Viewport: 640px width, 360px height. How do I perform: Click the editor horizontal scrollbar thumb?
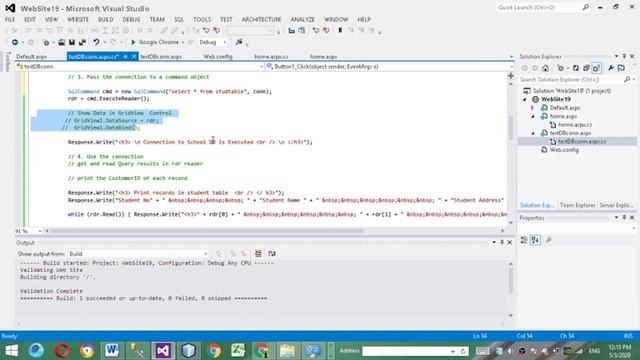point(207,231)
